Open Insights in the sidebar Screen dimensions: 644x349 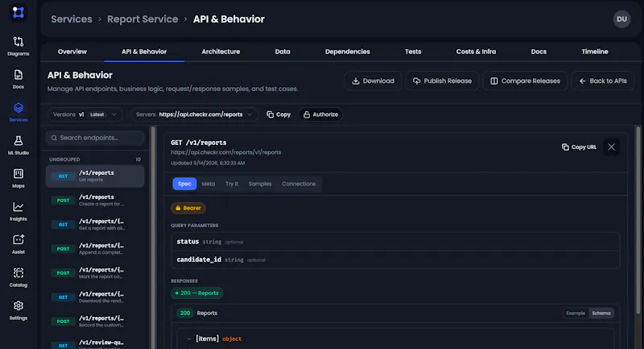[x=18, y=211]
